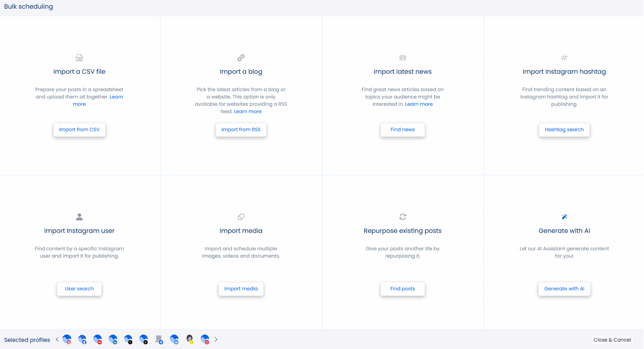Select the Pinterest profile avatar
644x349 pixels.
point(205,339)
